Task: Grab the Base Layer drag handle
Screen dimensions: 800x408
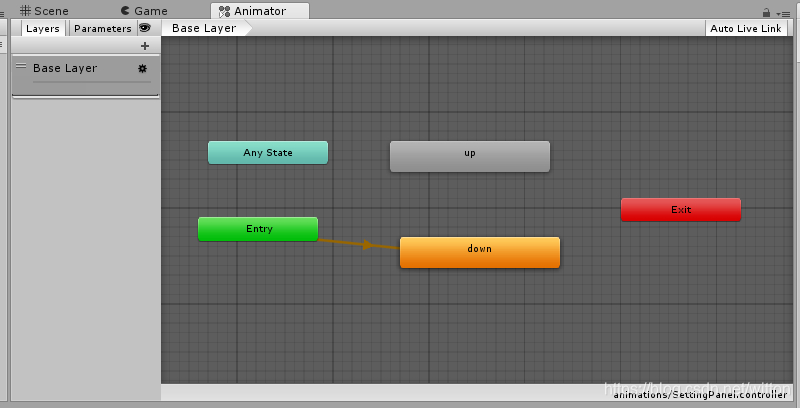Action: 21,66
